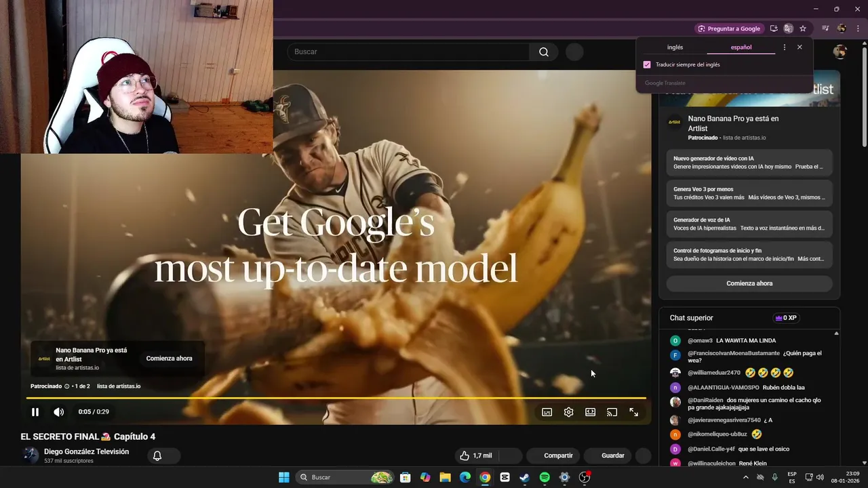Open the Windows Start menu
868x488 pixels.
(284, 477)
